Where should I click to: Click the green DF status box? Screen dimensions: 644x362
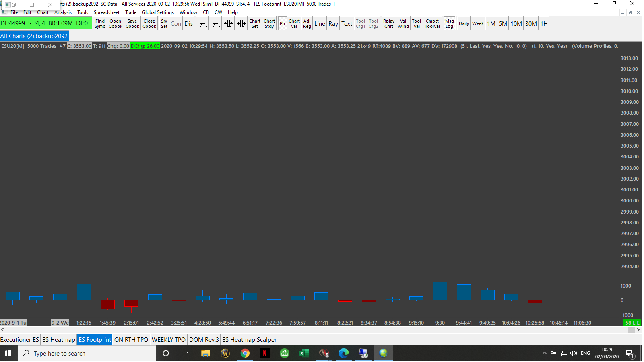pos(45,23)
